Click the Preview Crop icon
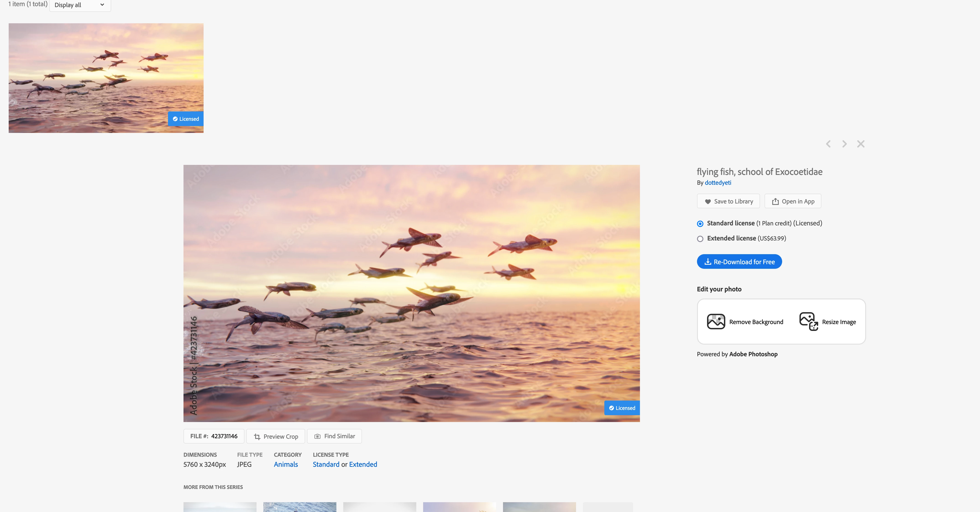 (257, 437)
